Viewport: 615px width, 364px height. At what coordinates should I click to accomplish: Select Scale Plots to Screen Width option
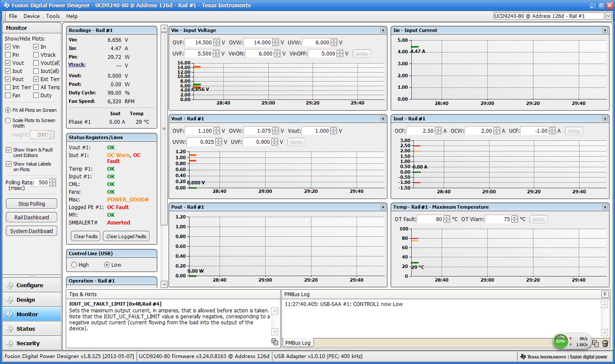pyautogui.click(x=8, y=121)
